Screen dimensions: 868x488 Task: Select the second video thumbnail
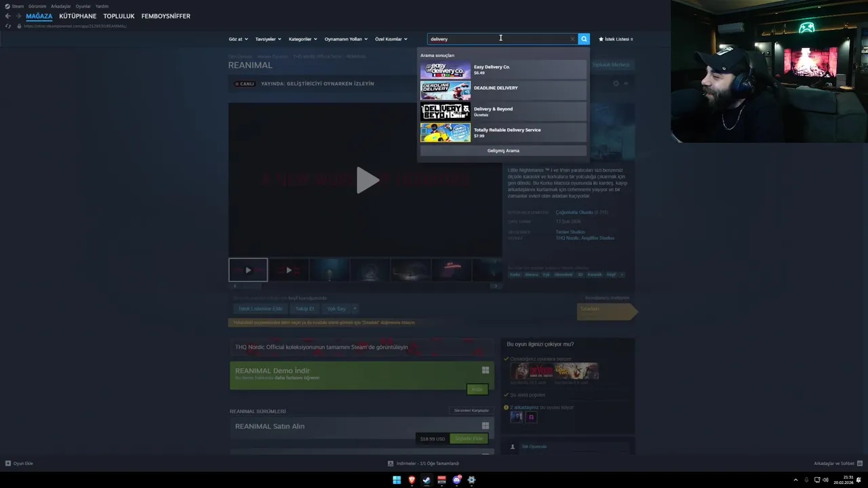pos(289,270)
